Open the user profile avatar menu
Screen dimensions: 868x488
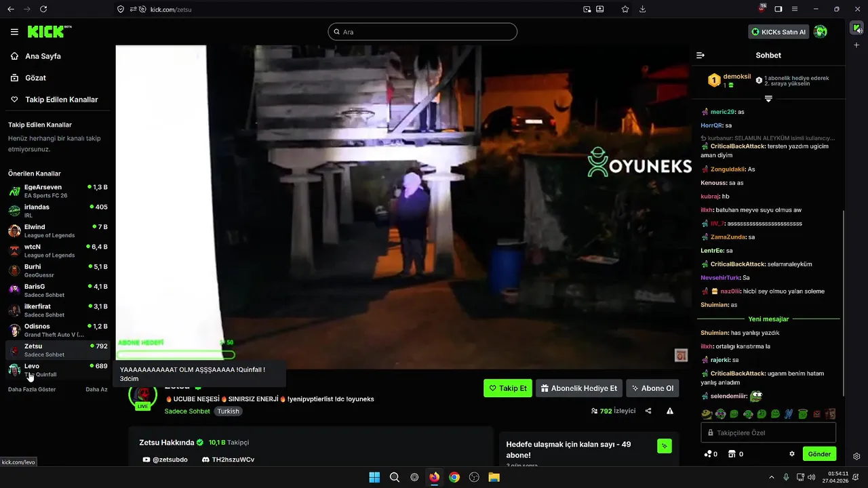[821, 32]
